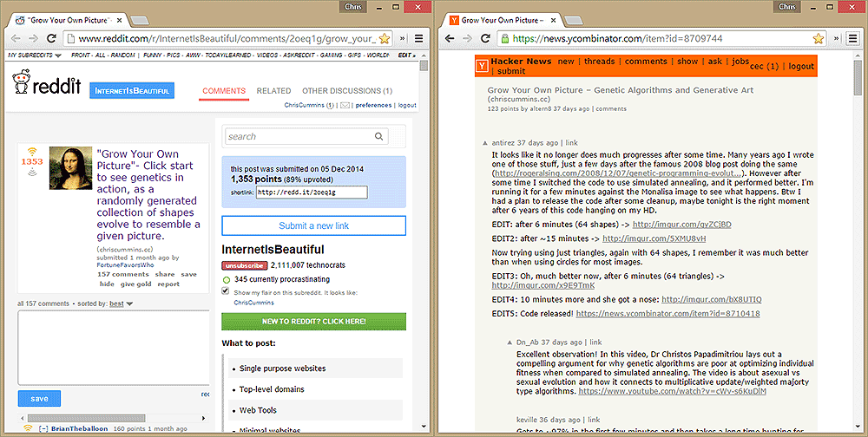Screen dimensions: 868x437
Task: Switch to COMMENTS tab on reddit
Action: pyautogui.click(x=224, y=91)
